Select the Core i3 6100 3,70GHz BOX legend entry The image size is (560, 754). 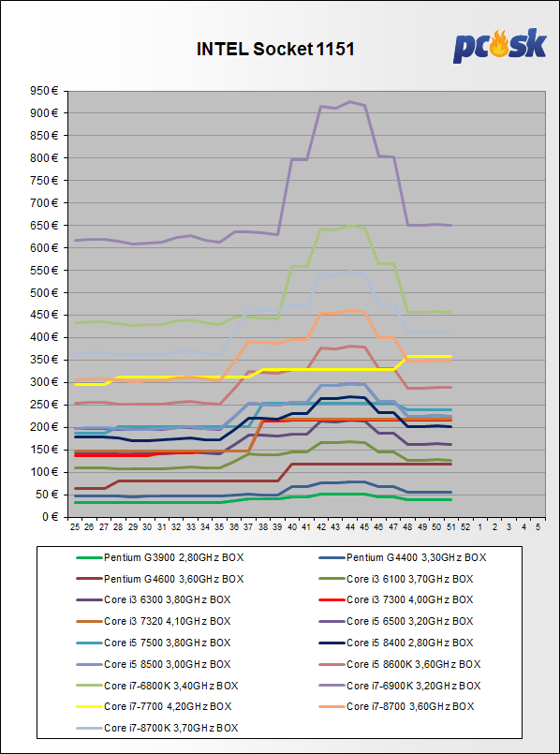click(x=395, y=579)
